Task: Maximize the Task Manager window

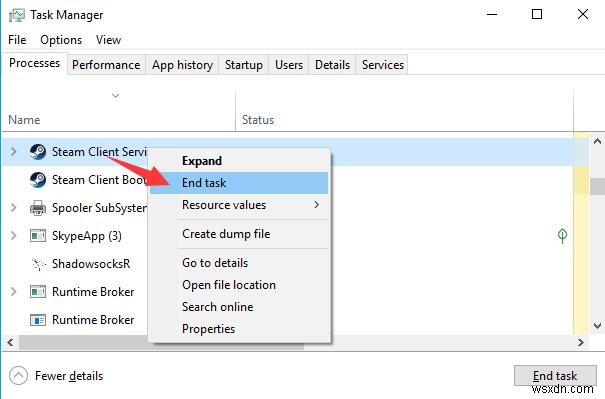Action: (537, 14)
